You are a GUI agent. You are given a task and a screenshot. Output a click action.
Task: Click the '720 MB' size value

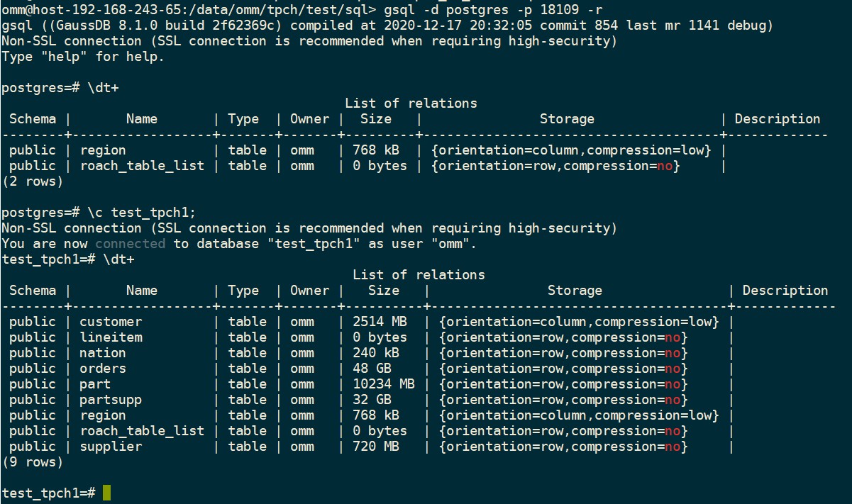click(375, 447)
